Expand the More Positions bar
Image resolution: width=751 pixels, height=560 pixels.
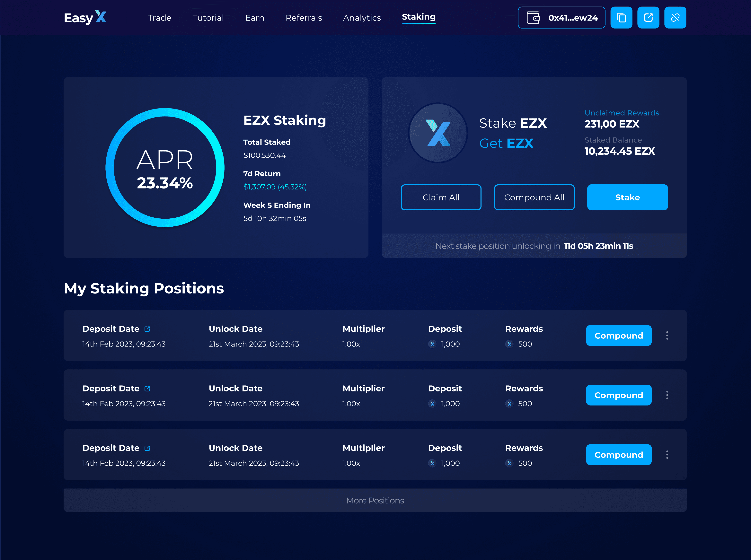(375, 500)
